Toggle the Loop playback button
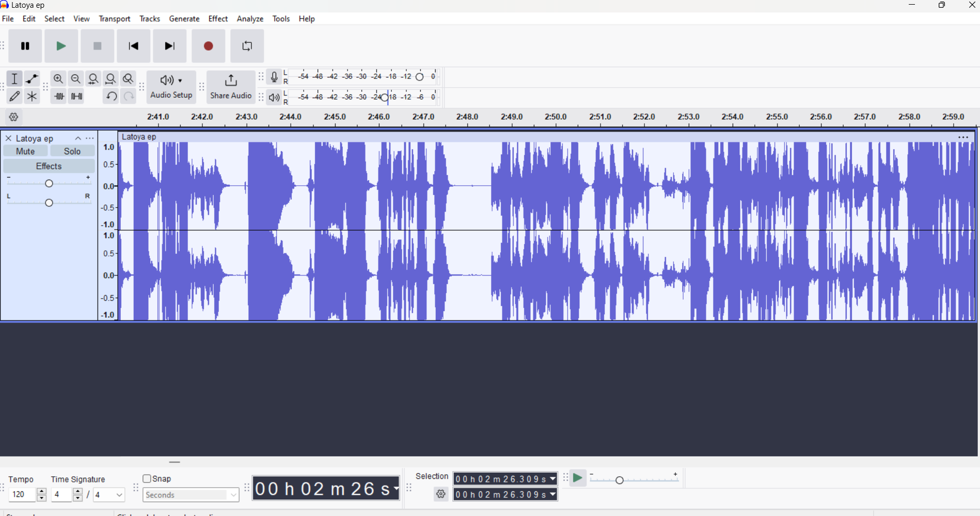 click(247, 46)
